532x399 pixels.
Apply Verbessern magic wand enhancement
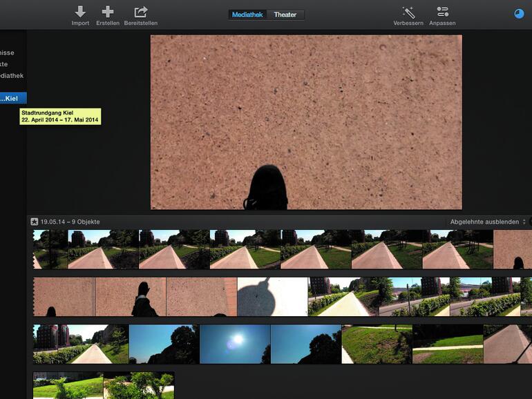coord(408,12)
